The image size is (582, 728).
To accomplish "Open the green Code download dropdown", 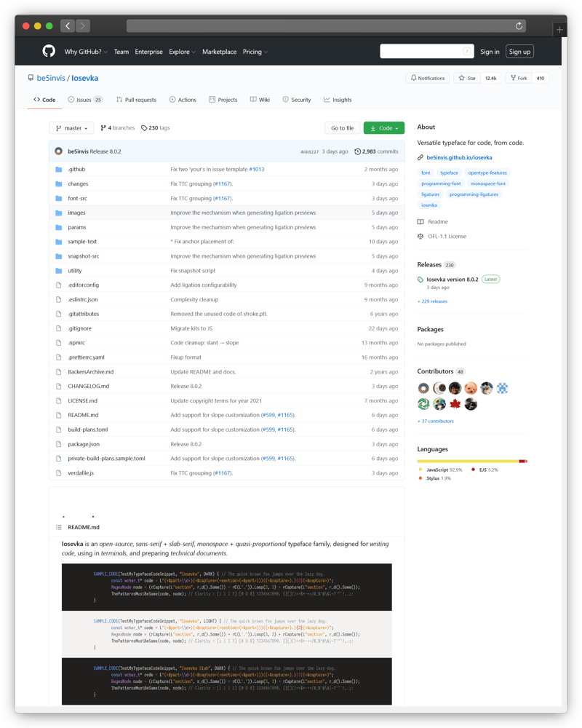I will tap(384, 128).
